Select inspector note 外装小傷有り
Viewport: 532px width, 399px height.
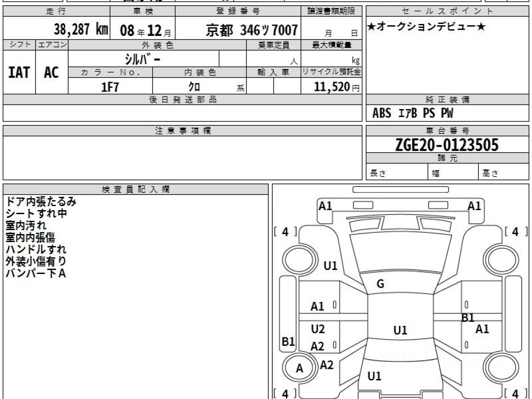[36, 262]
